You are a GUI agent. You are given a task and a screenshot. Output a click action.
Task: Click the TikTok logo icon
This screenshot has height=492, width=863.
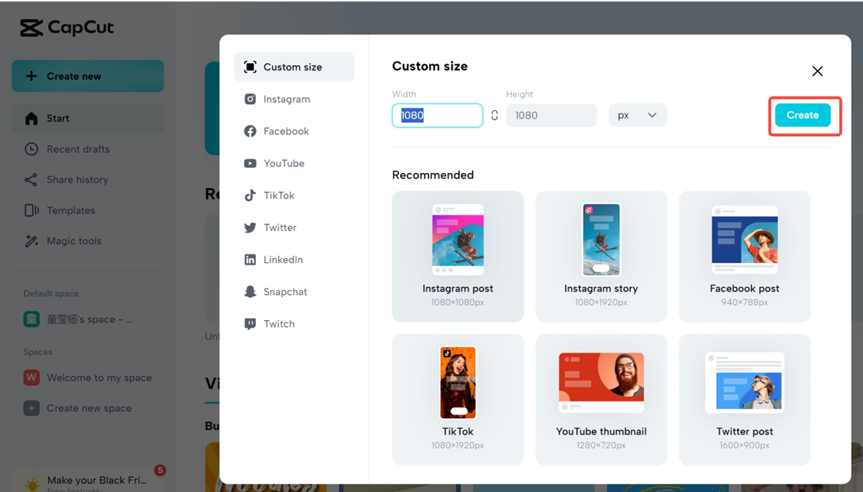[250, 195]
